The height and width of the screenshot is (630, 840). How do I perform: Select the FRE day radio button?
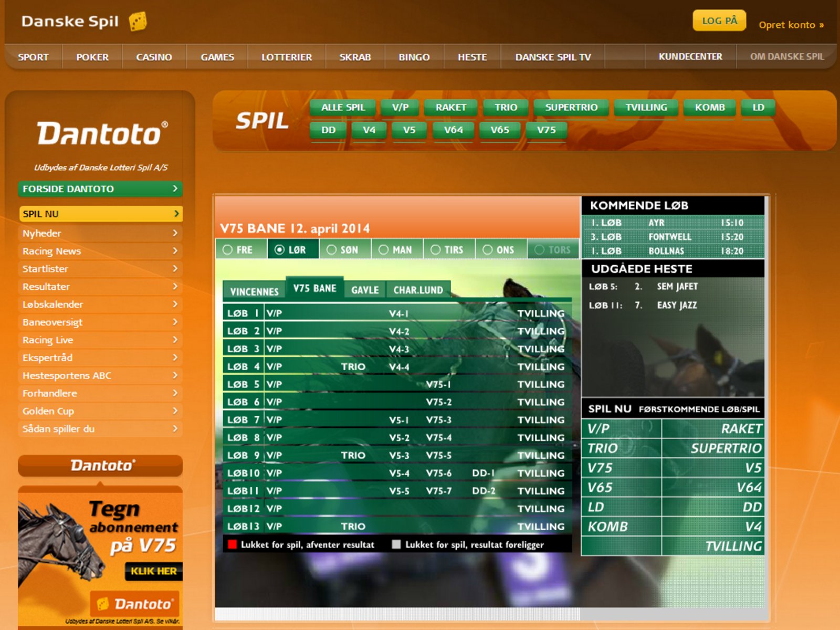pyautogui.click(x=227, y=250)
